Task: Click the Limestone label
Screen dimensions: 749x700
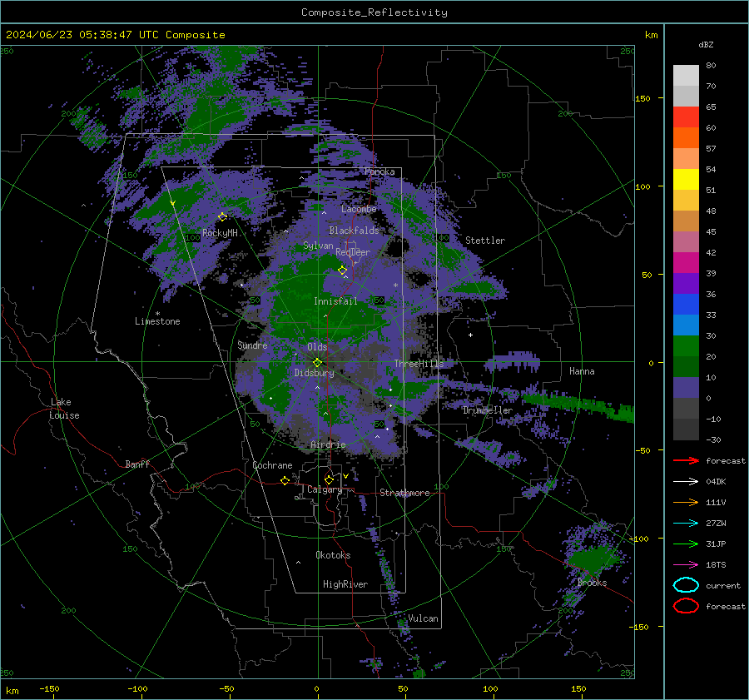Action: pyautogui.click(x=157, y=321)
